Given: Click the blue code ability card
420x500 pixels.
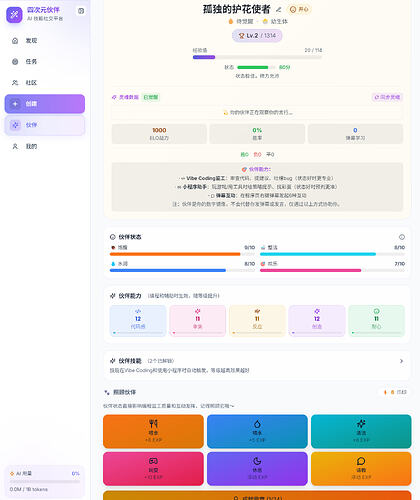Looking at the screenshot, I should pyautogui.click(x=138, y=321).
